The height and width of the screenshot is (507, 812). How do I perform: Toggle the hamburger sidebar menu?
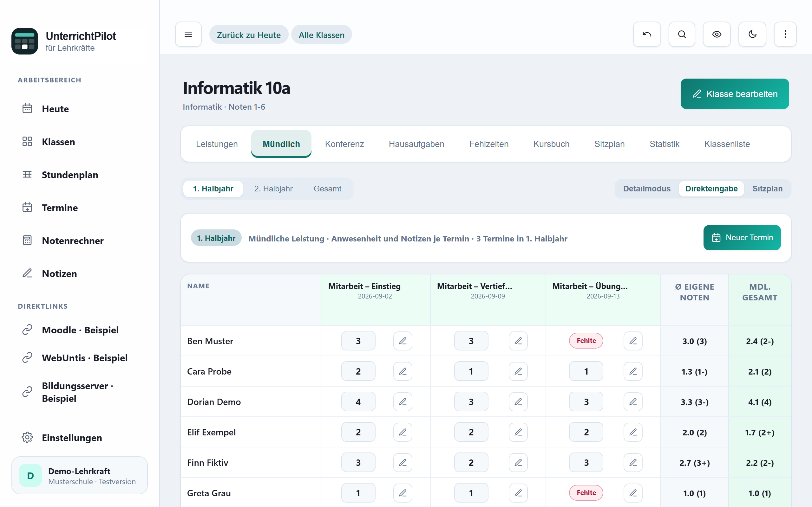click(188, 34)
